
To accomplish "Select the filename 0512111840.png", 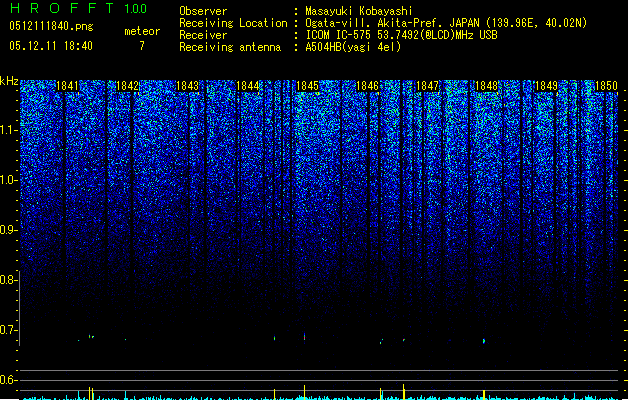I will 51,26.
